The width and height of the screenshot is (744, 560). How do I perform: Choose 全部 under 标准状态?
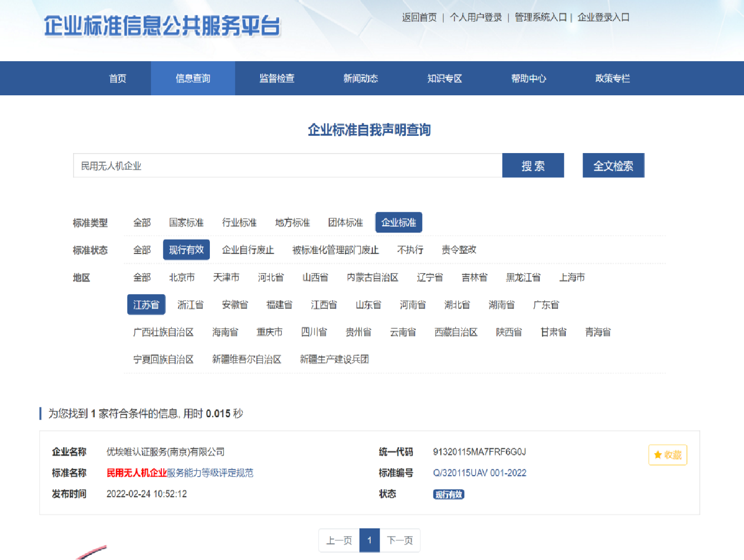(142, 250)
